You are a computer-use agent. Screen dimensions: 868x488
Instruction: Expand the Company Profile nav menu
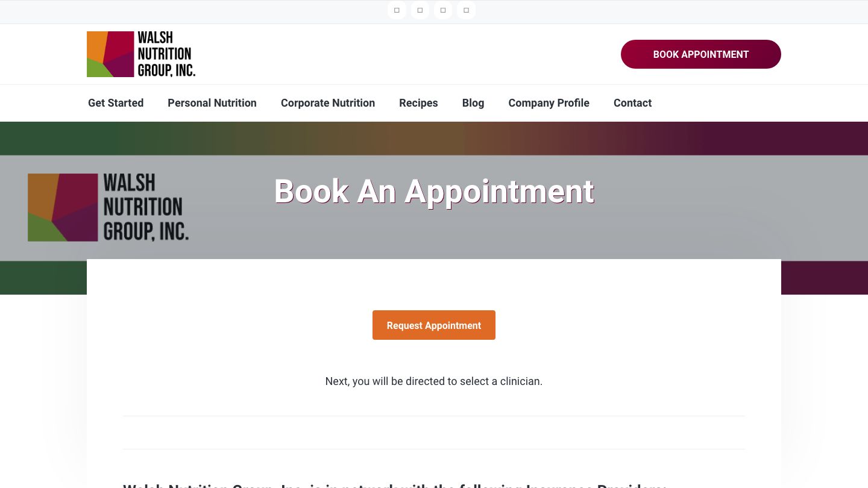point(549,103)
